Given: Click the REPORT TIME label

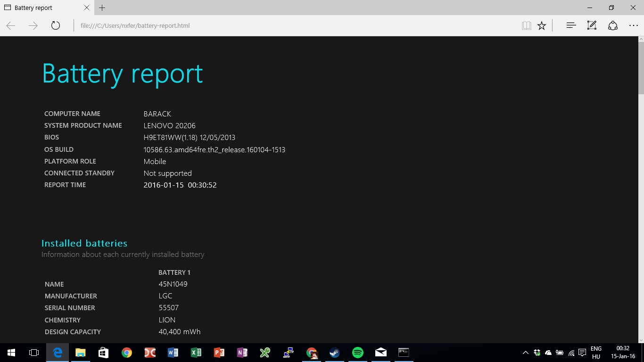Looking at the screenshot, I should [x=65, y=185].
